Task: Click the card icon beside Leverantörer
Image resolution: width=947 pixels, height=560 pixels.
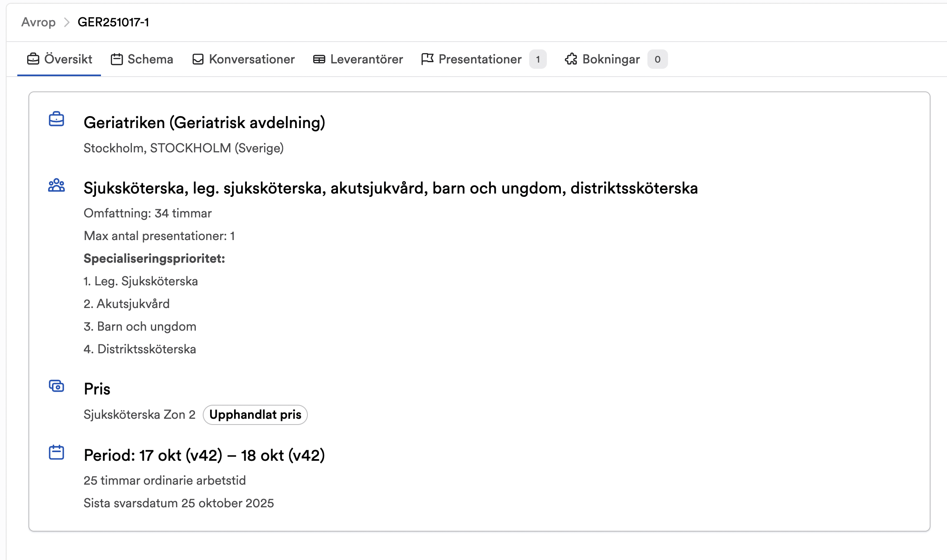Action: pyautogui.click(x=319, y=59)
